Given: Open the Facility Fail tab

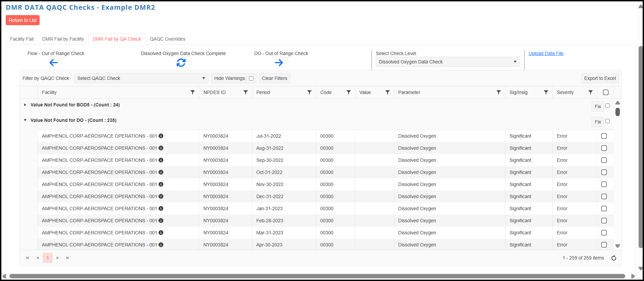Looking at the screenshot, I should click(22, 39).
